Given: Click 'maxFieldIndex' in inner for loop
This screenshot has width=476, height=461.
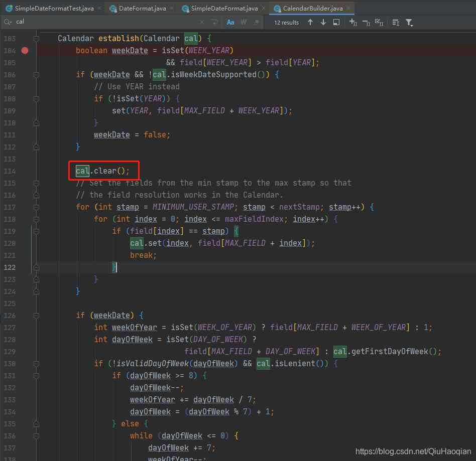Looking at the screenshot, I should [254, 219].
